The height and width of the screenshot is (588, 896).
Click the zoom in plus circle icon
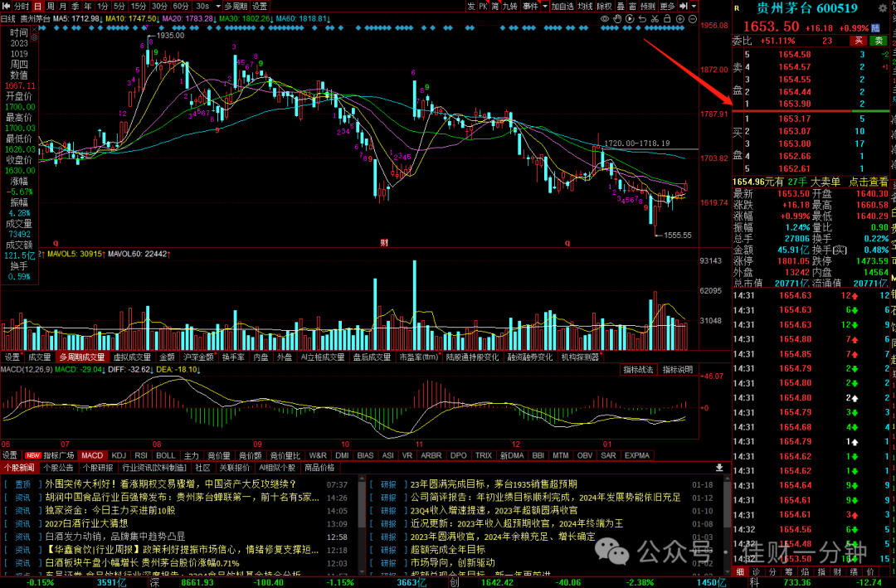pyautogui.click(x=680, y=19)
